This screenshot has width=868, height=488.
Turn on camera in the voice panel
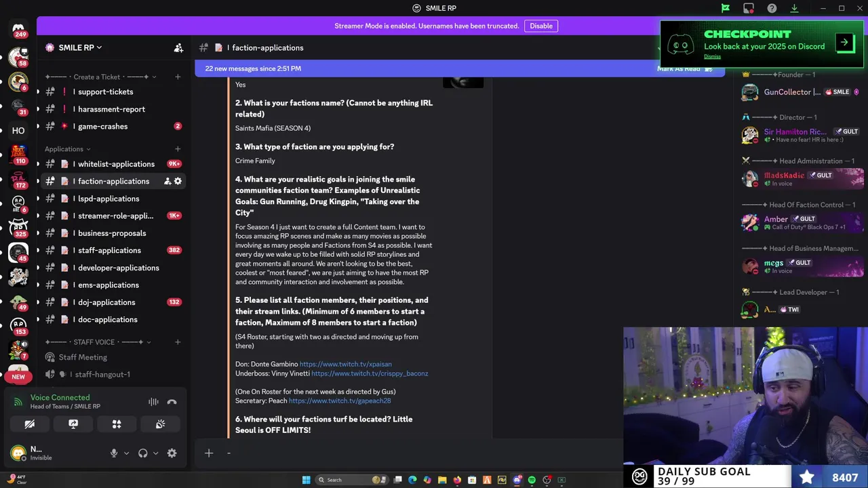click(x=30, y=424)
